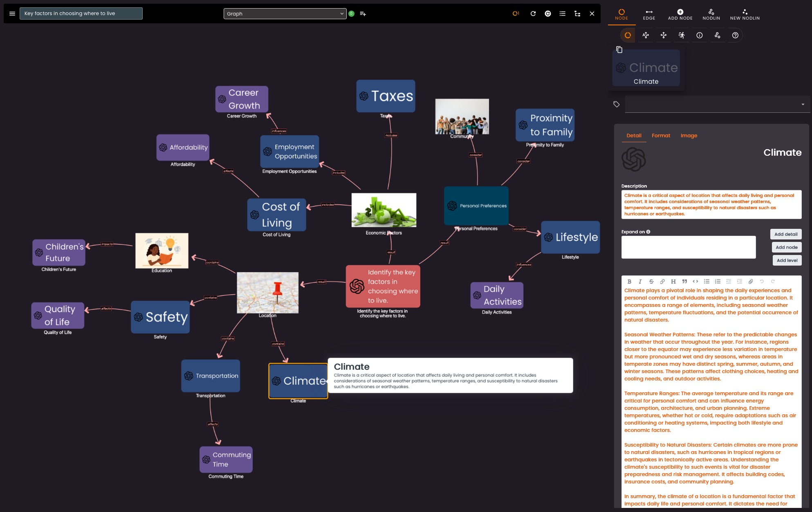Click the Expand on text input field
The height and width of the screenshot is (512, 812).
pyautogui.click(x=688, y=247)
